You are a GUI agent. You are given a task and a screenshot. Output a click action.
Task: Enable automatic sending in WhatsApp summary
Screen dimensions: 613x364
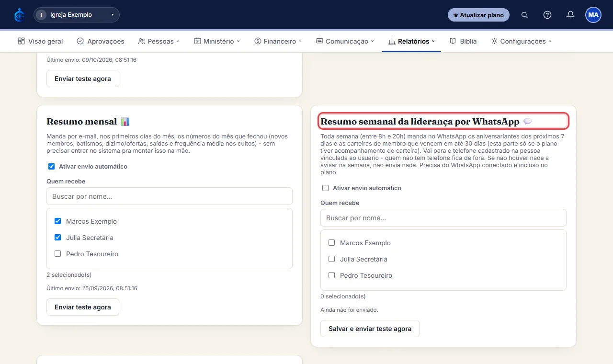(x=326, y=188)
